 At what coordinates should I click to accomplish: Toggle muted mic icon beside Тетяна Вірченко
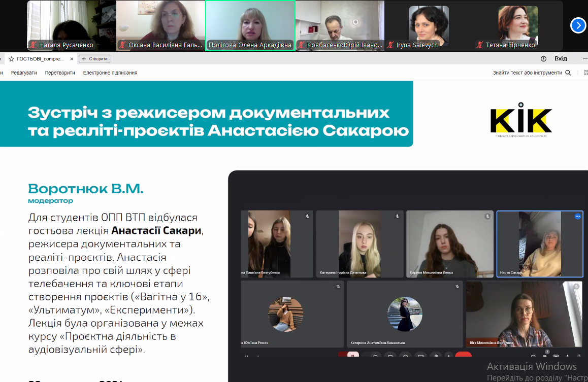[479, 45]
